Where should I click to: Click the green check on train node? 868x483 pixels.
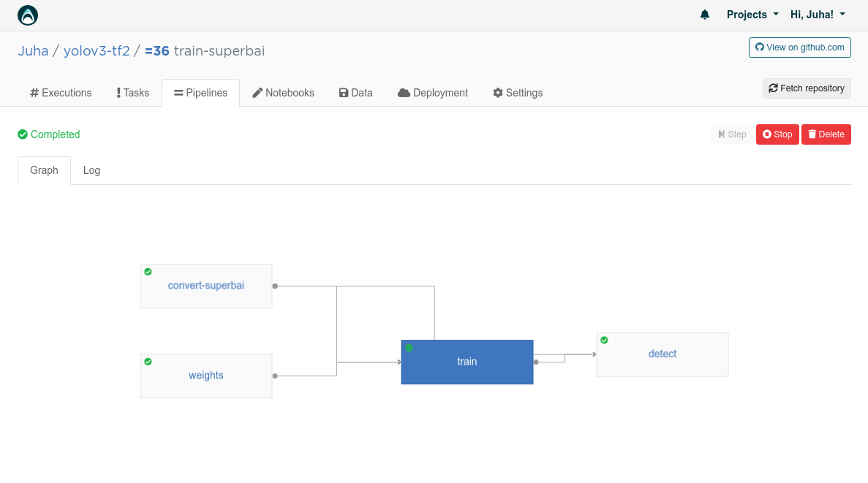coord(409,348)
